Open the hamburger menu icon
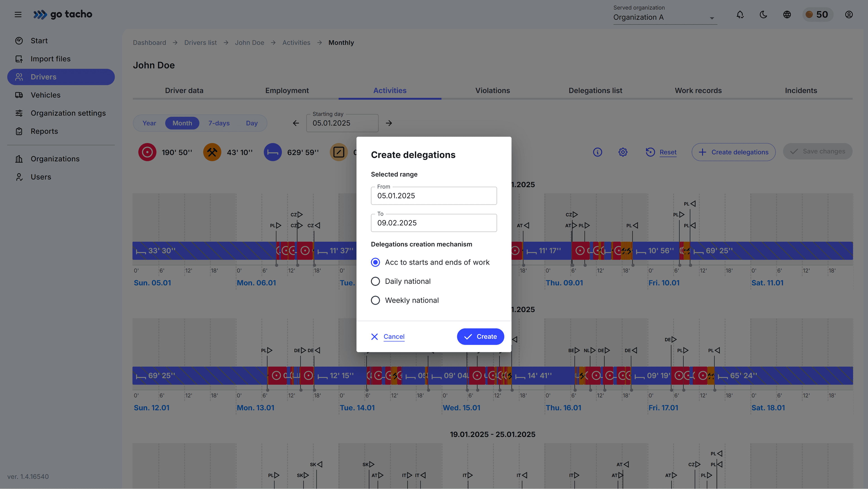Screen dimensions: 868x489 (x=18, y=14)
